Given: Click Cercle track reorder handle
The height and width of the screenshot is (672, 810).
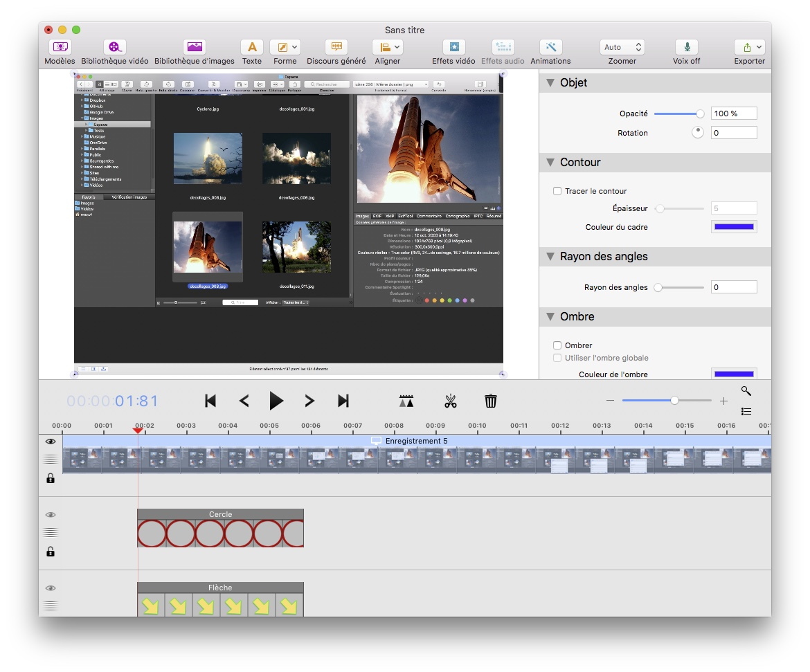Looking at the screenshot, I should 51,532.
